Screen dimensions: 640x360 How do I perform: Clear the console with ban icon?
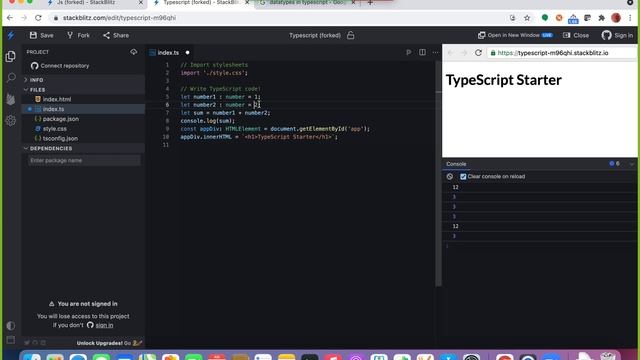450,177
